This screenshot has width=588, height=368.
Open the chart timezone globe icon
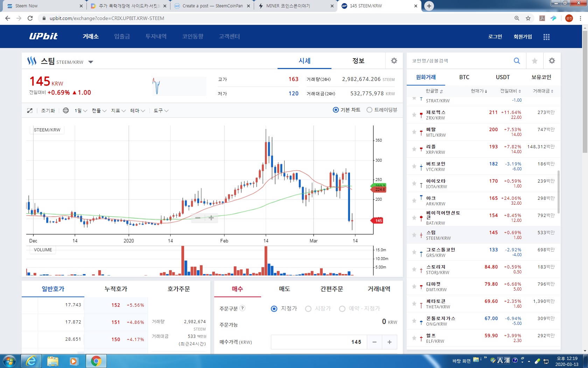(x=66, y=110)
